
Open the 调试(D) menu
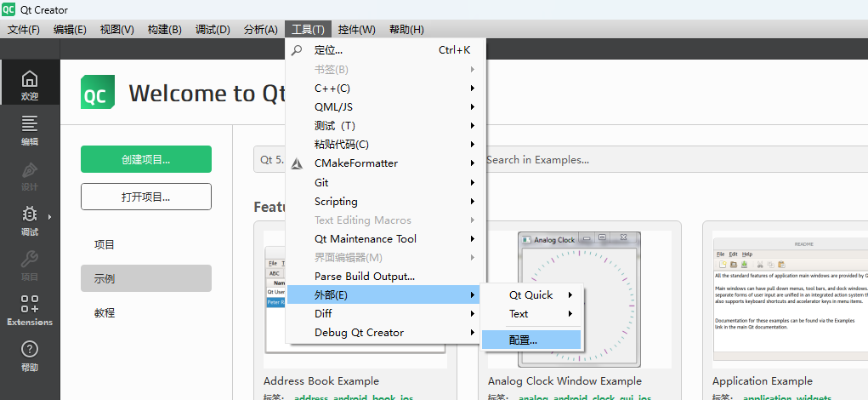[x=213, y=30]
